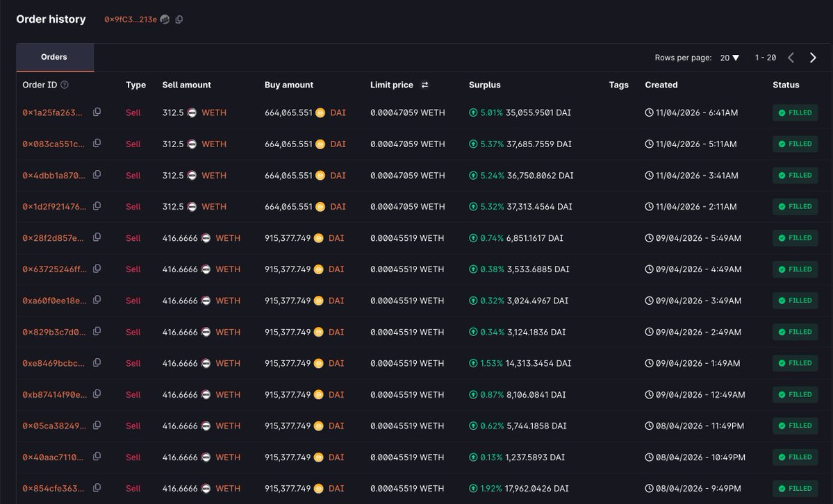Open order 0x4dbb1a870... details
The height and width of the screenshot is (504, 833).
pyautogui.click(x=53, y=176)
